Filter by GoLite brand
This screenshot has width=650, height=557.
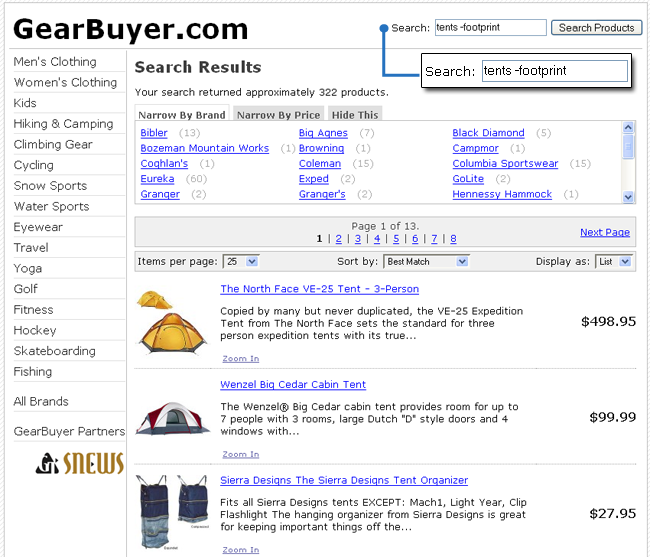coord(468,179)
